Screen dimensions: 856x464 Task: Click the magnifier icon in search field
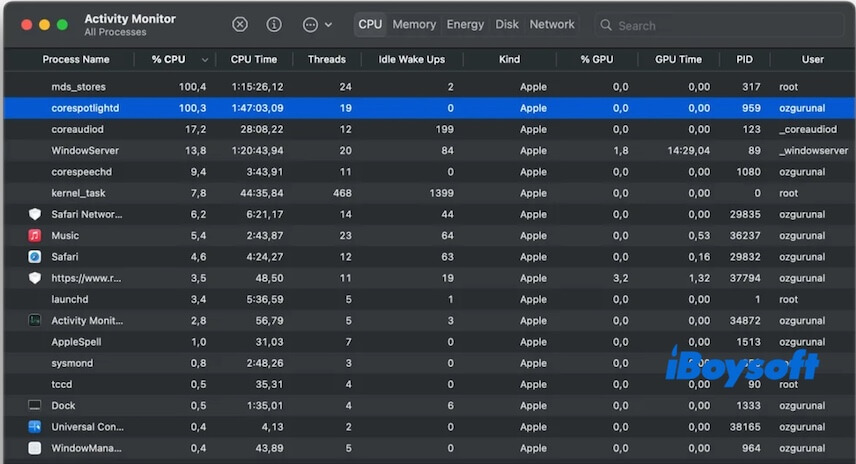coord(606,25)
